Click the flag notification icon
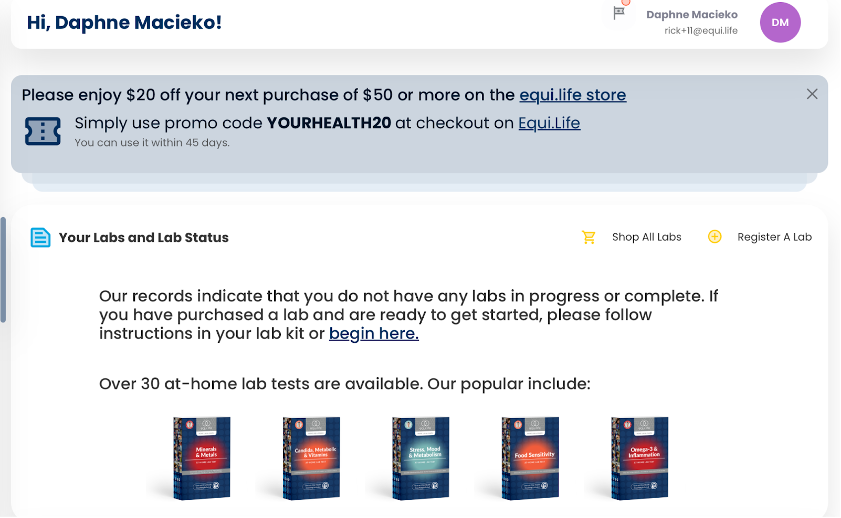841x518 pixels. (x=619, y=13)
